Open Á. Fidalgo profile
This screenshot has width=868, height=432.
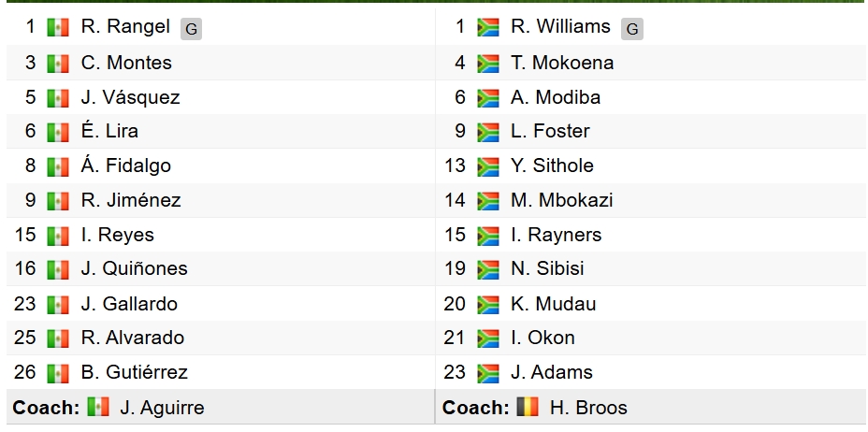click(x=125, y=166)
